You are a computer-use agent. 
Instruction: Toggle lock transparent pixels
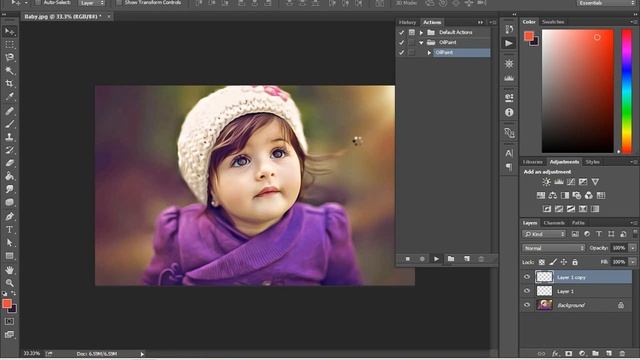542,262
